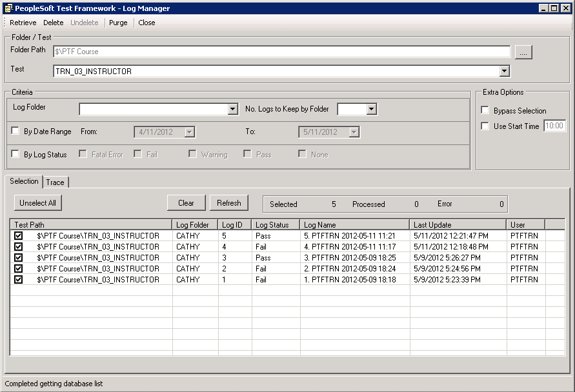Viewport: 575px width, 392px height.
Task: Click the Unselect All button
Action: [37, 203]
